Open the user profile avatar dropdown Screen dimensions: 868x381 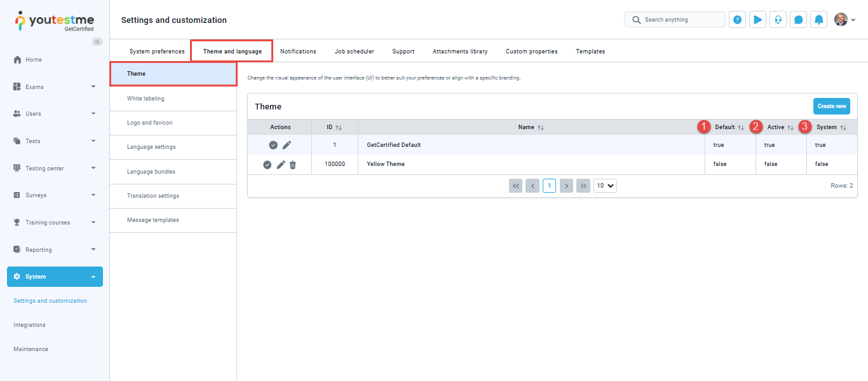pos(844,20)
